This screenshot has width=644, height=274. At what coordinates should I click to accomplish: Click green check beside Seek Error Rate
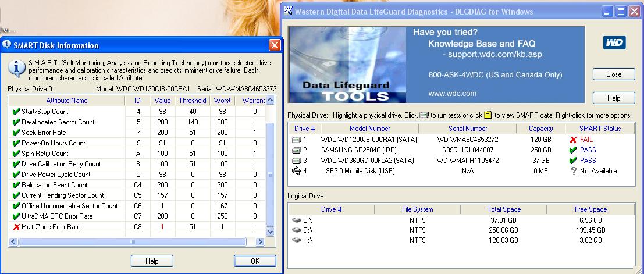(x=16, y=133)
